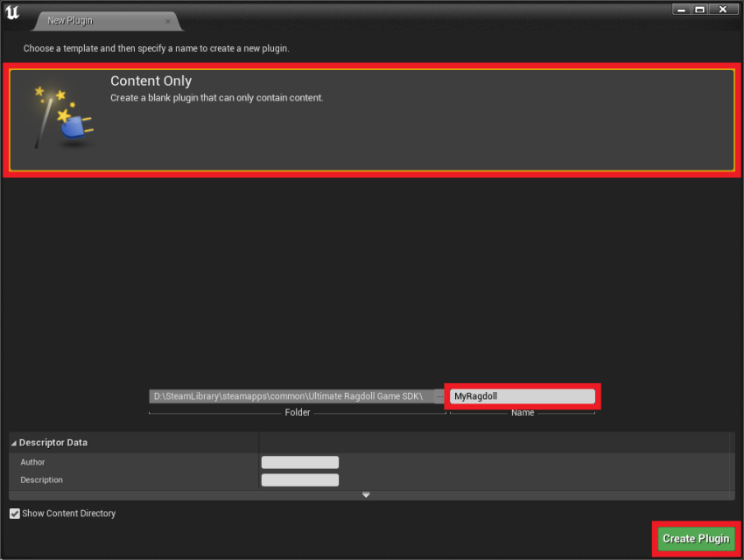Click the MyRagdoll name field

point(522,395)
